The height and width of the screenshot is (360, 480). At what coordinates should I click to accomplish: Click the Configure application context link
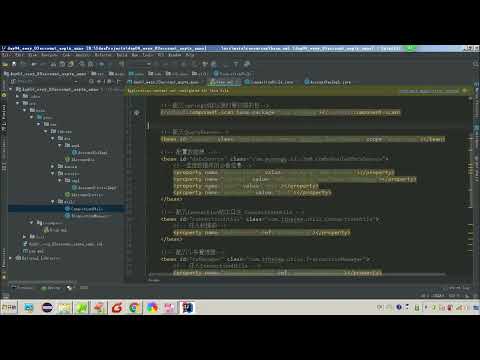point(429,91)
